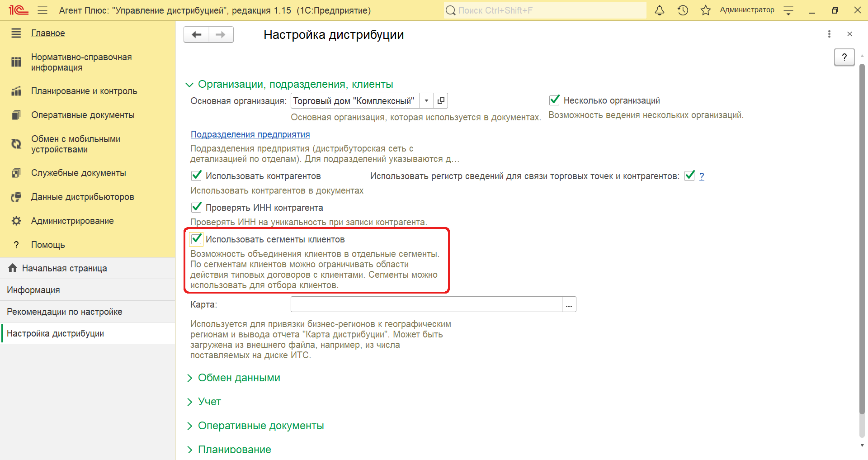
Task: Open notifications bell icon
Action: coord(660,10)
